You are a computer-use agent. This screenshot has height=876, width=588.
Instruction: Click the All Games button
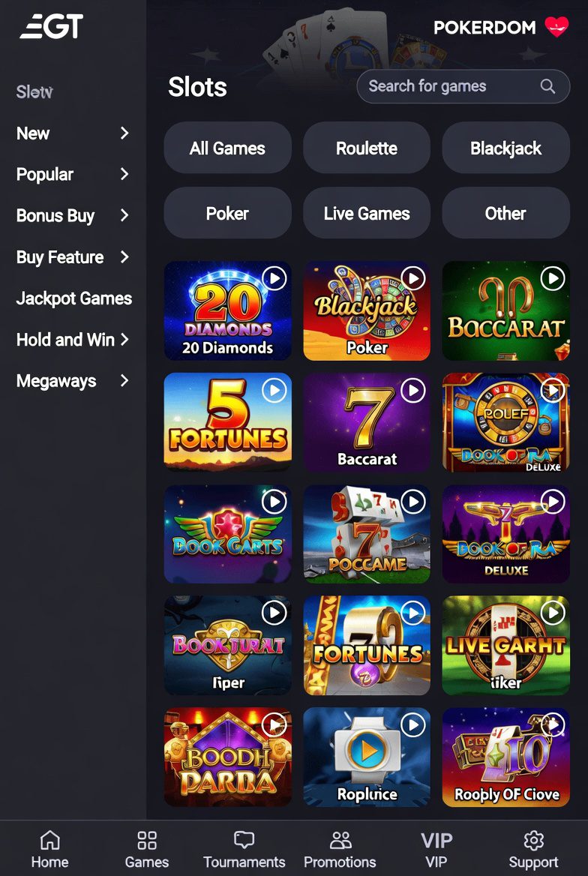227,148
